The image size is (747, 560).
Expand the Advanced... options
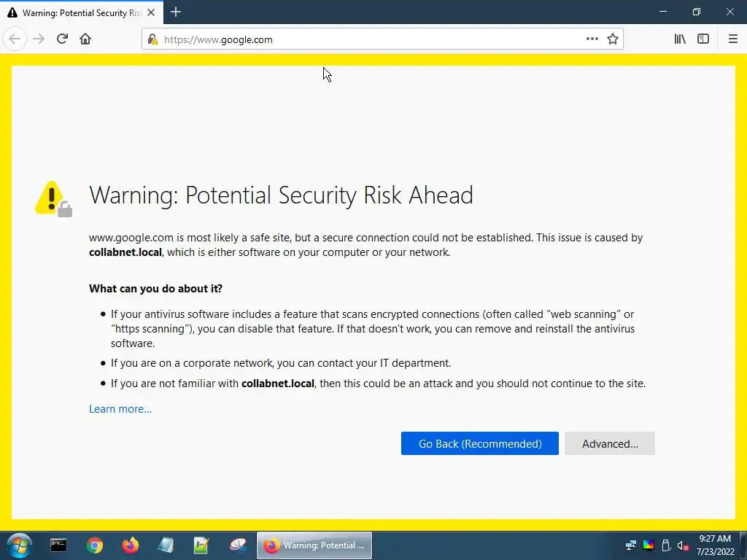610,443
